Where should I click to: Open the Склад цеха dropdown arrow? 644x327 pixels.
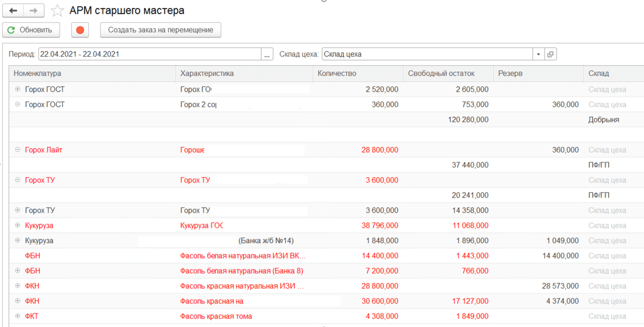click(539, 54)
